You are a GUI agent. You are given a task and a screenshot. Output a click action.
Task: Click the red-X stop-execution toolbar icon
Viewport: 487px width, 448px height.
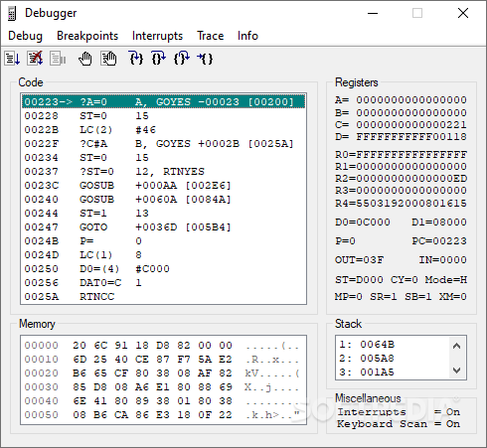[35, 59]
